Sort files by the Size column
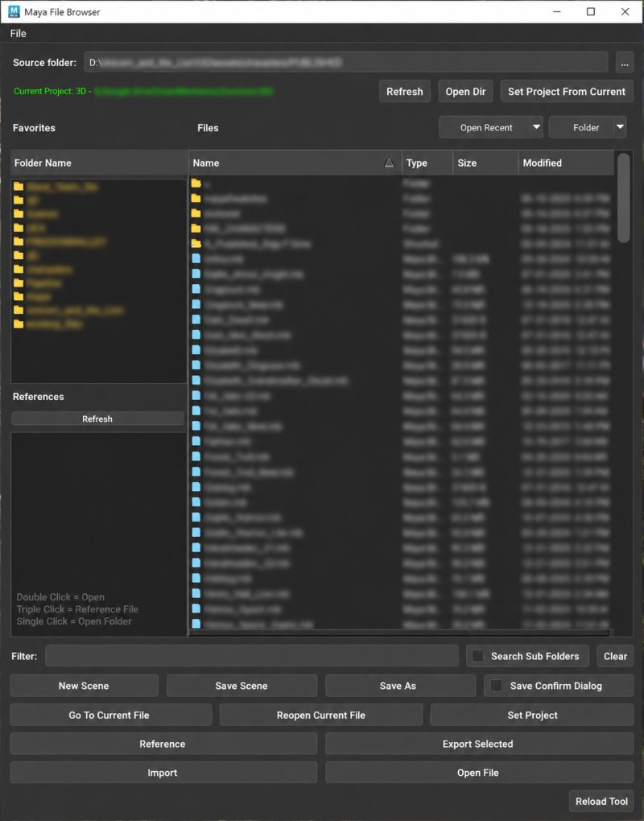Screen dimensions: 644x821 [x=486, y=163]
